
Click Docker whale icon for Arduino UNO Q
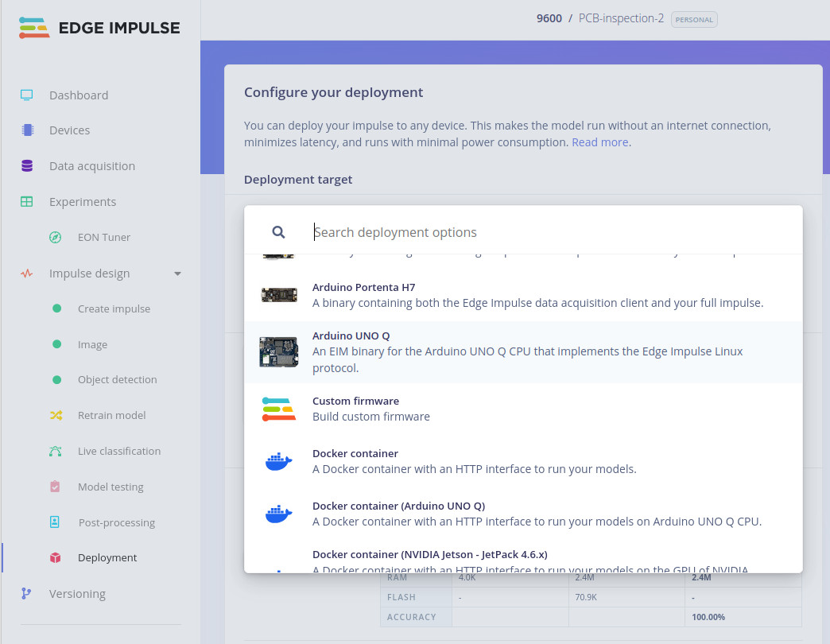pos(278,514)
